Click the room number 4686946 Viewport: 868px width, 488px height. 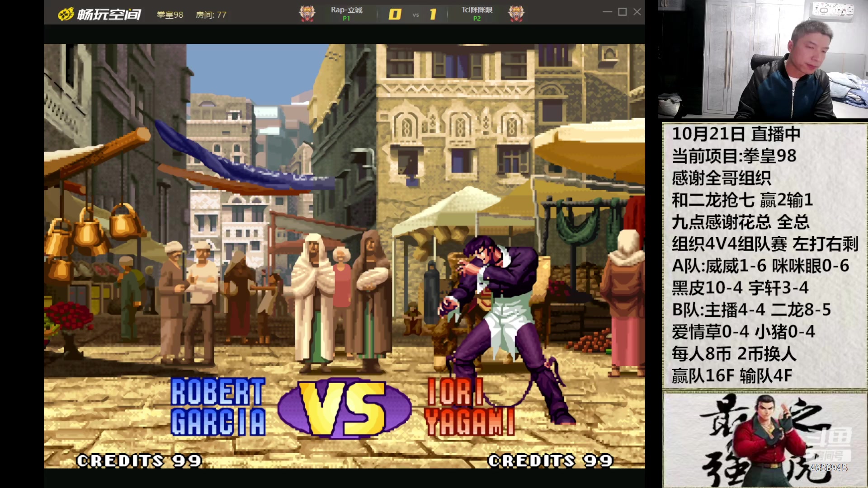tap(829, 468)
